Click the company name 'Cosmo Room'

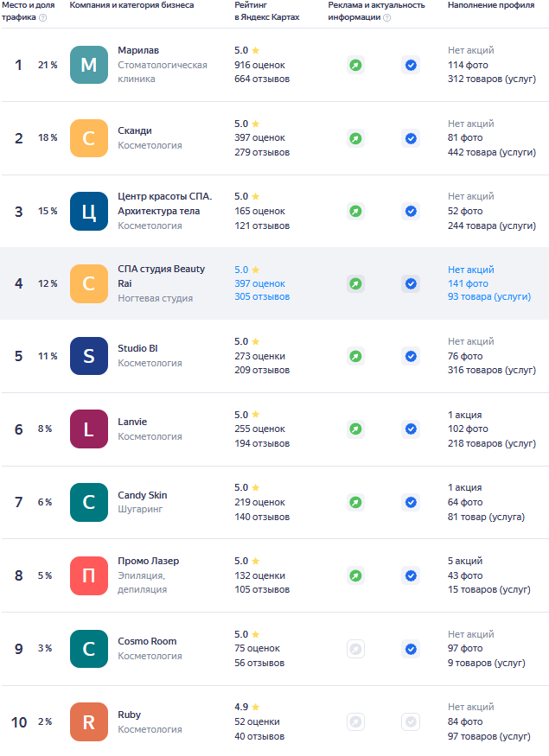coord(147,641)
